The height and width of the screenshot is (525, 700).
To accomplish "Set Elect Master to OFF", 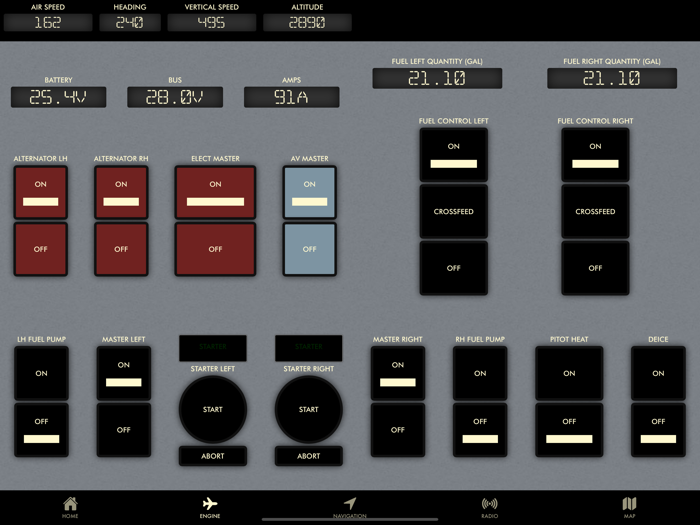I will 215,249.
